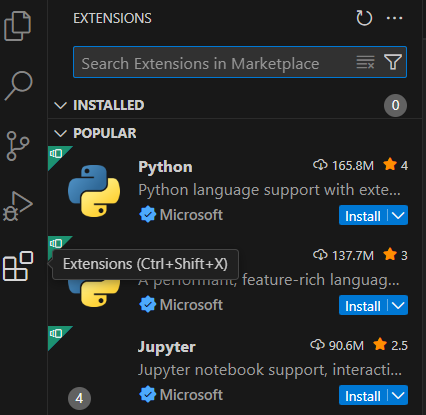This screenshot has width=426, height=415.
Task: Refresh the extensions list
Action: tap(364, 18)
